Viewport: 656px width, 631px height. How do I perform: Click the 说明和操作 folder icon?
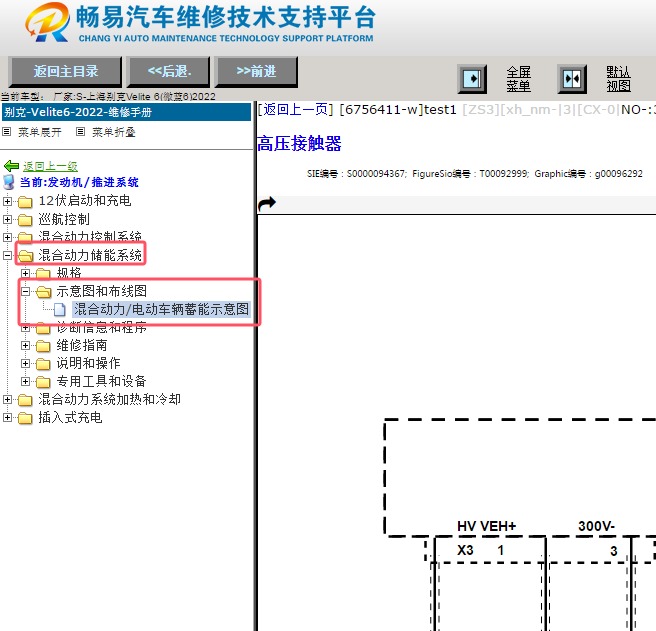(x=43, y=364)
